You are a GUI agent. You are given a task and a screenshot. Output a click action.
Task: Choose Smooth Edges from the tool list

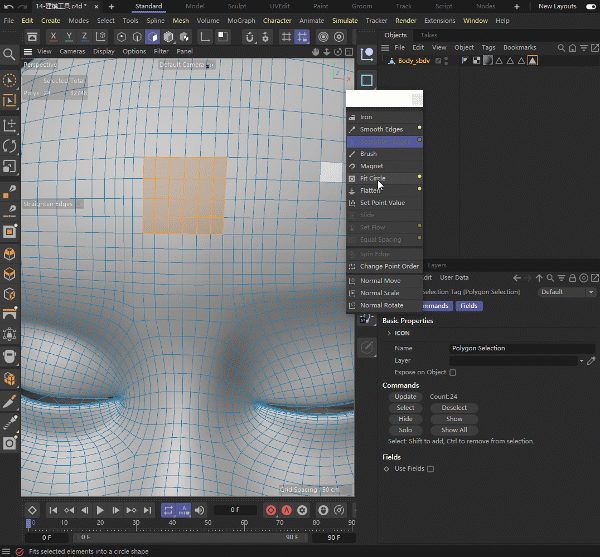pyautogui.click(x=380, y=129)
